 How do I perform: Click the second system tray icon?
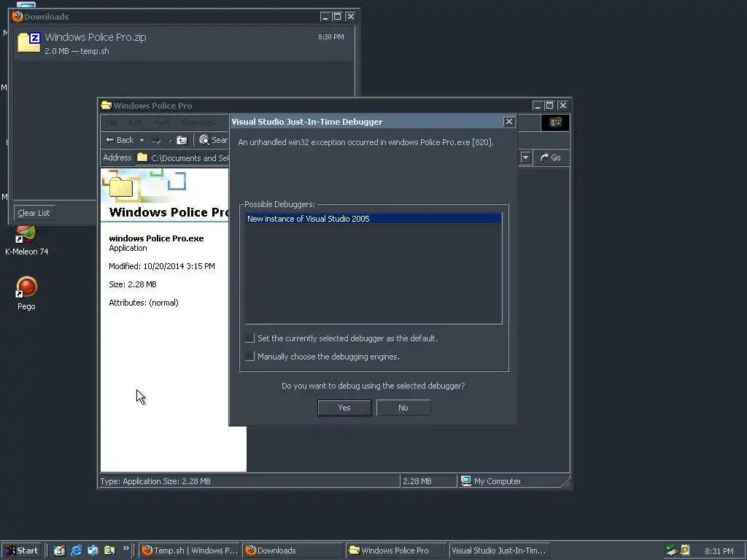pyautogui.click(x=684, y=551)
